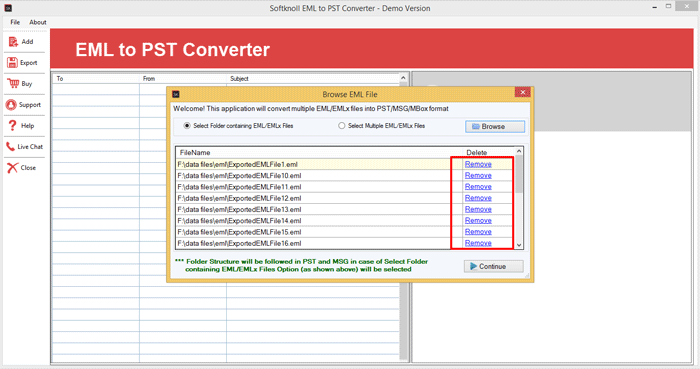Image resolution: width=700 pixels, height=369 pixels.
Task: Click file list scrollbar down arrow
Action: tap(519, 245)
